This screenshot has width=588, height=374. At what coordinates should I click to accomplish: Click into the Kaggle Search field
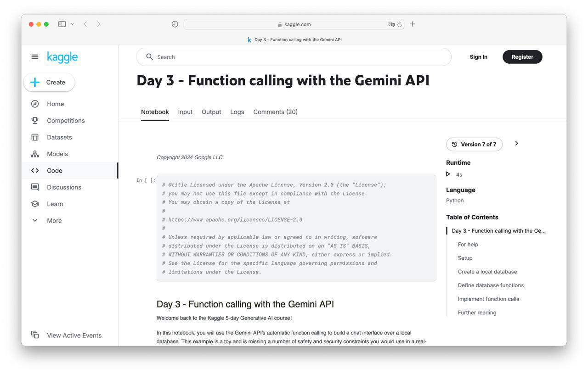[294, 57]
